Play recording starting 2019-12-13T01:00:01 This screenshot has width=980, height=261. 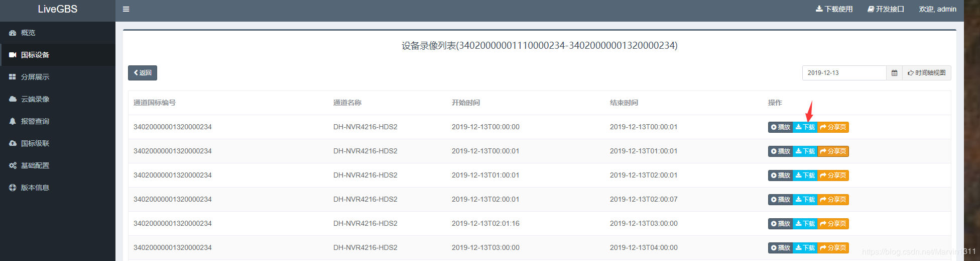pos(781,176)
